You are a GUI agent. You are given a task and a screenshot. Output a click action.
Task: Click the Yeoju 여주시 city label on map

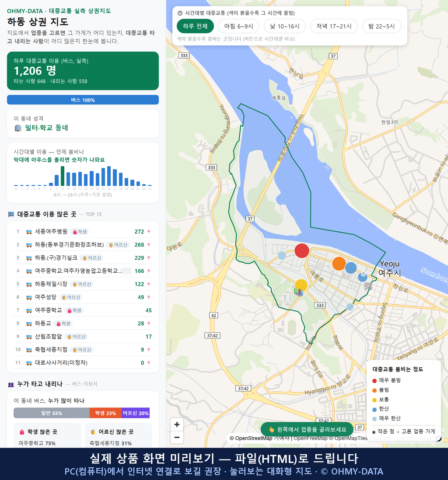(x=389, y=268)
